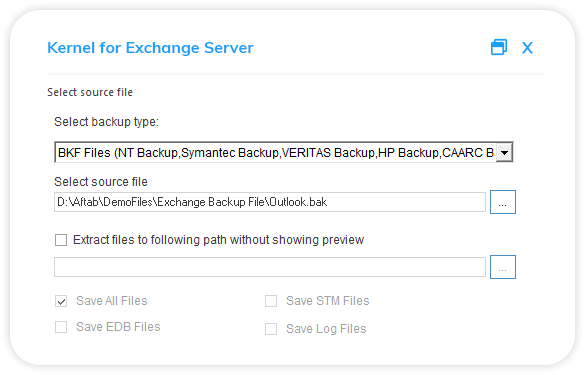Image resolution: width=585 pixels, height=375 pixels.
Task: Expand the backup type dropdown arrow
Action: (x=504, y=152)
